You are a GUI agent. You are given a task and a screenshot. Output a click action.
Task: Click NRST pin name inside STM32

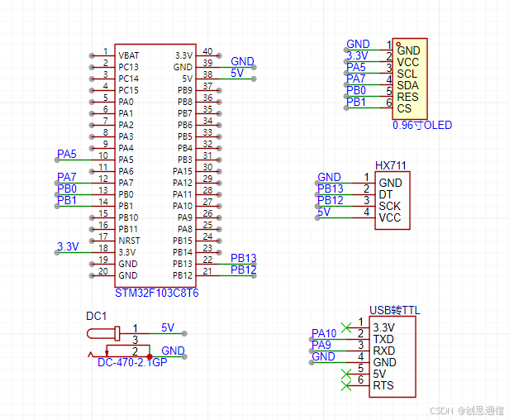coord(129,241)
